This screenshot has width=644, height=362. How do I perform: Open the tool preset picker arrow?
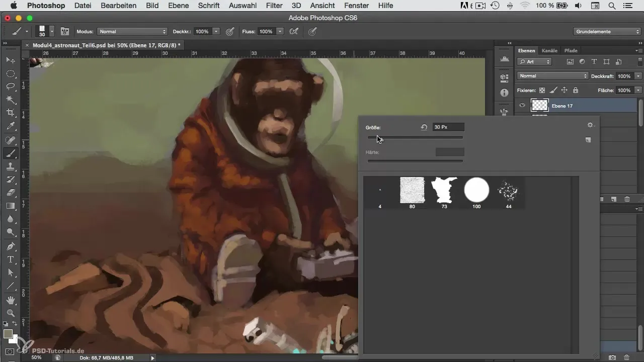(x=27, y=31)
